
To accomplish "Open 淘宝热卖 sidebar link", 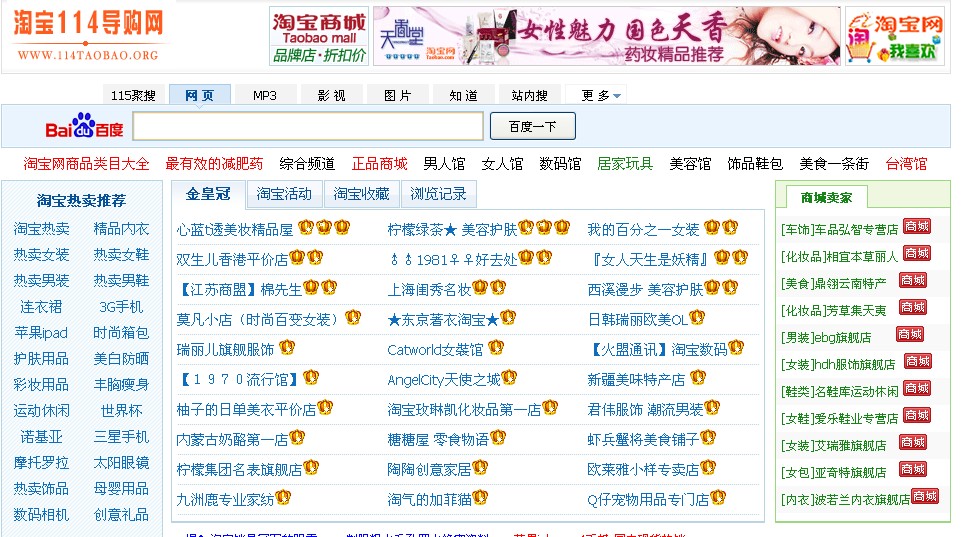I will [42, 229].
